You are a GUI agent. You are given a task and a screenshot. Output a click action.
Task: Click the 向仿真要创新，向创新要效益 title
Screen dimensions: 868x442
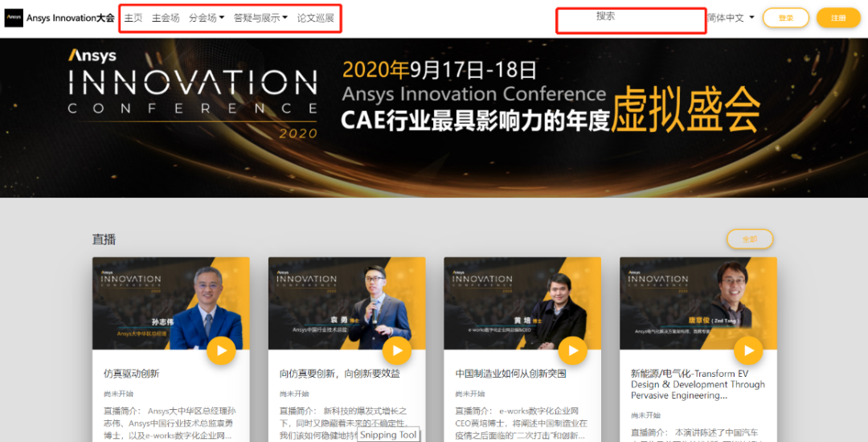(x=340, y=374)
